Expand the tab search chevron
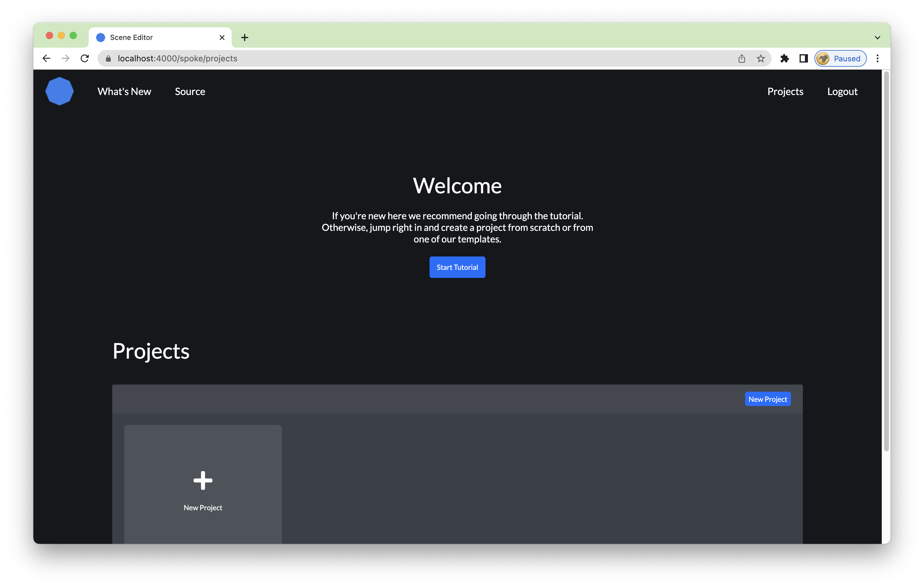The image size is (924, 588). click(877, 38)
